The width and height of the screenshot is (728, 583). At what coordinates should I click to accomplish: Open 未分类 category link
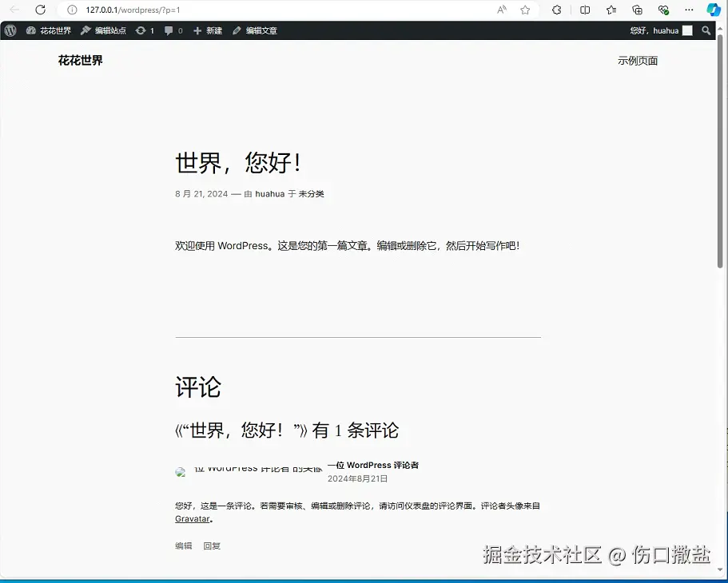[x=311, y=194]
